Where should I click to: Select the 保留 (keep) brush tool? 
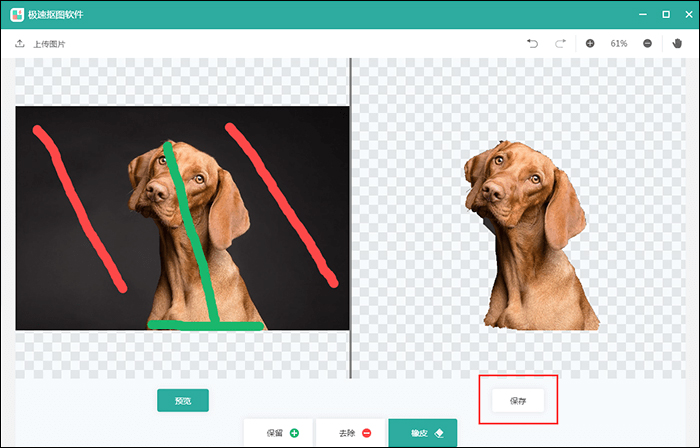click(x=279, y=433)
